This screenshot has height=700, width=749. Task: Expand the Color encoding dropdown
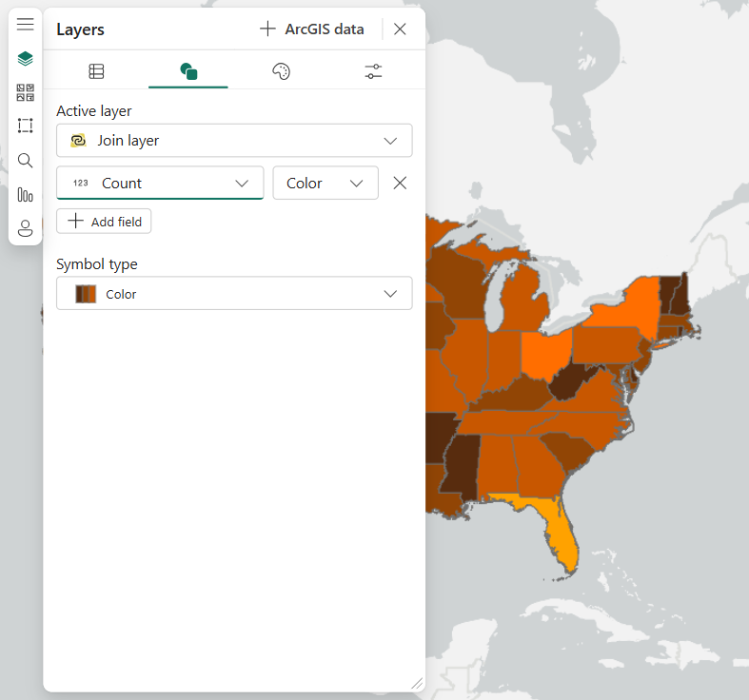coord(325,184)
